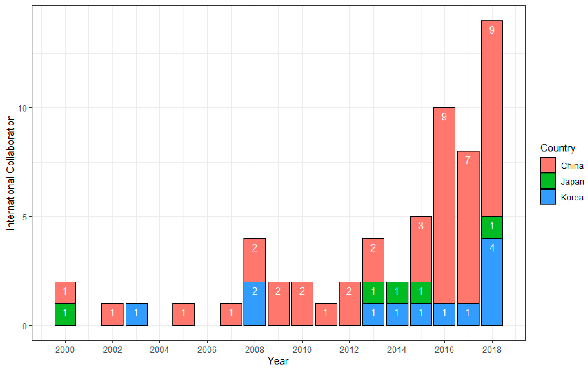Select the 2016 China bar segment labeled 9
The height and width of the screenshot is (370, 588).
444,206
